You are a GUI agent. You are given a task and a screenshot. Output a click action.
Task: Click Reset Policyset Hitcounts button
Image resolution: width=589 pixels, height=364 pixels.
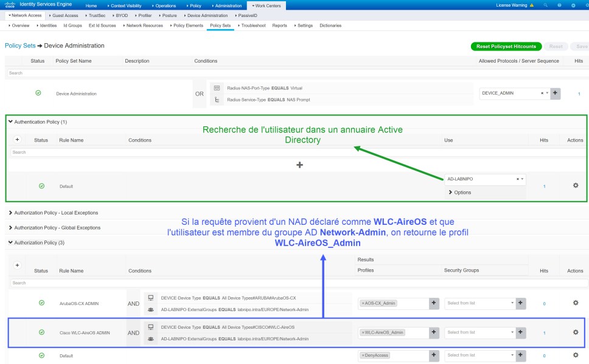tap(506, 46)
